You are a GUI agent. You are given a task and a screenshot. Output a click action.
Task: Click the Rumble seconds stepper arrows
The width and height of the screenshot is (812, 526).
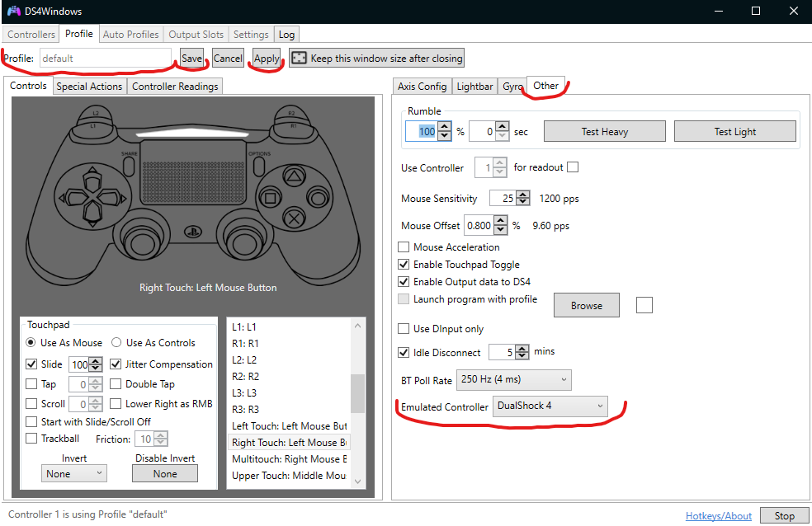[502, 131]
